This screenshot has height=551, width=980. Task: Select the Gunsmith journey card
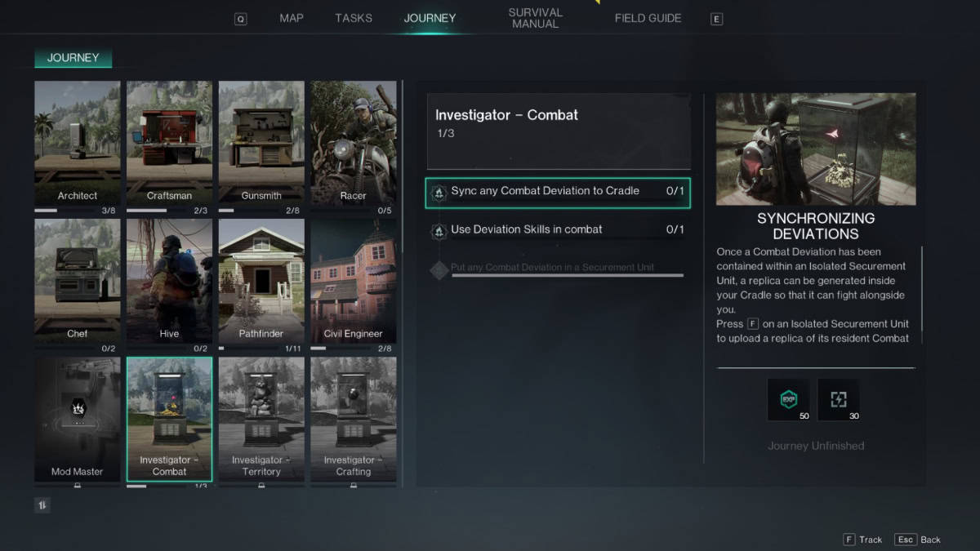261,143
